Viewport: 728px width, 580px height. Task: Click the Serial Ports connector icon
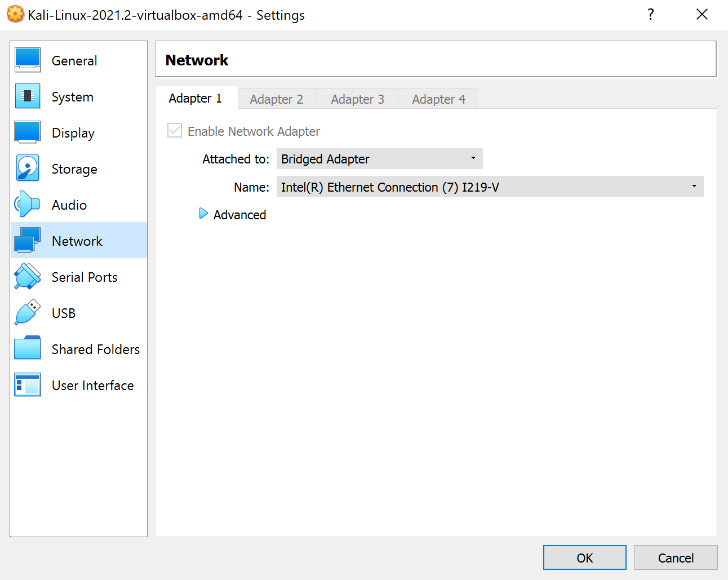28,276
